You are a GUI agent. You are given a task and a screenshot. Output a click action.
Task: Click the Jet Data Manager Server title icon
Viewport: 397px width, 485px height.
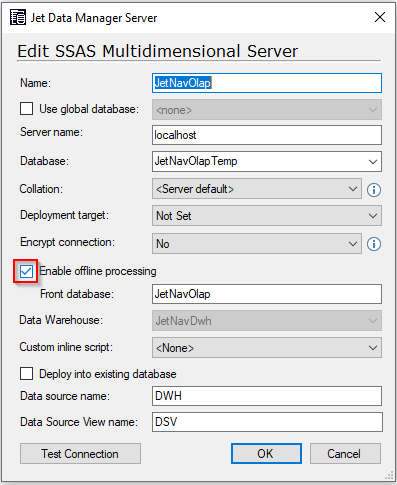click(x=18, y=17)
